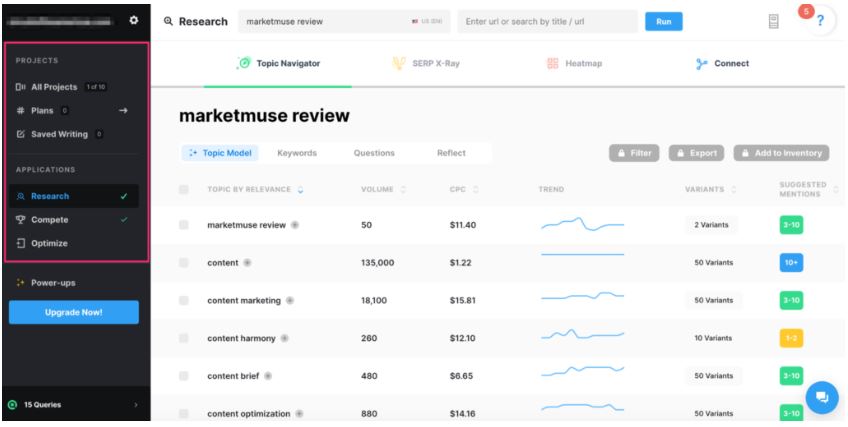The image size is (848, 427).
Task: Click plus icon next to content optimization
Action: (299, 414)
